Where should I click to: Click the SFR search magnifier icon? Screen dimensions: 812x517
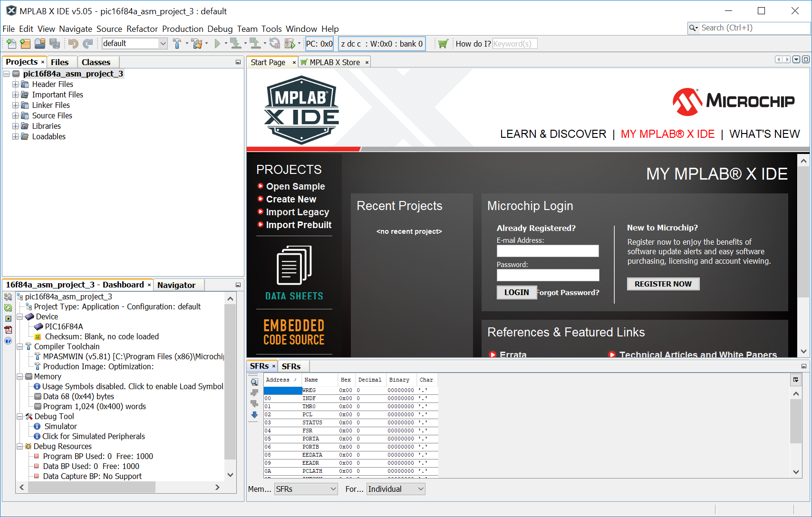point(254,382)
